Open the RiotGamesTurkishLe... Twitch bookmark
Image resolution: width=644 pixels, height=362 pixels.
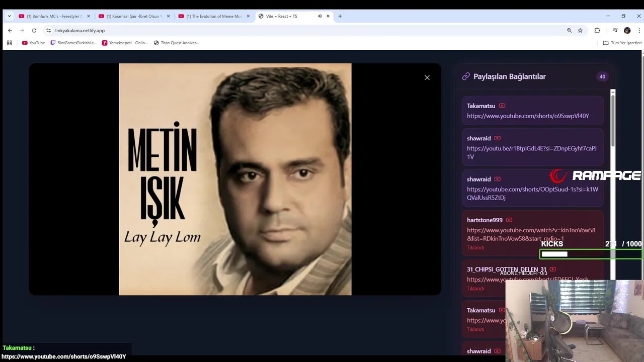[73, 43]
